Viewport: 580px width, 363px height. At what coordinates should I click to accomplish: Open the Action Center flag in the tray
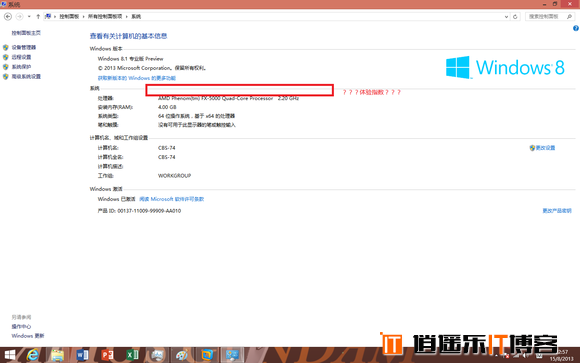(x=506, y=356)
